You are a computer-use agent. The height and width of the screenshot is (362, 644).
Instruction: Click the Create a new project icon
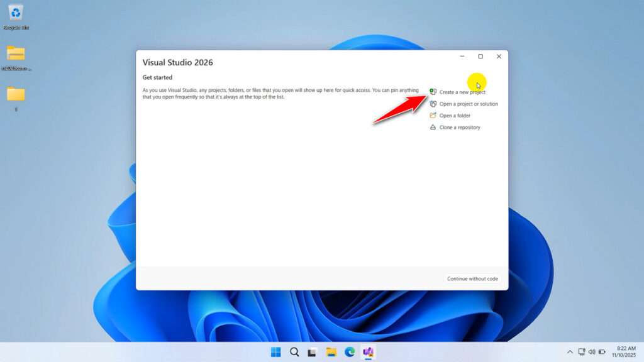tap(433, 92)
